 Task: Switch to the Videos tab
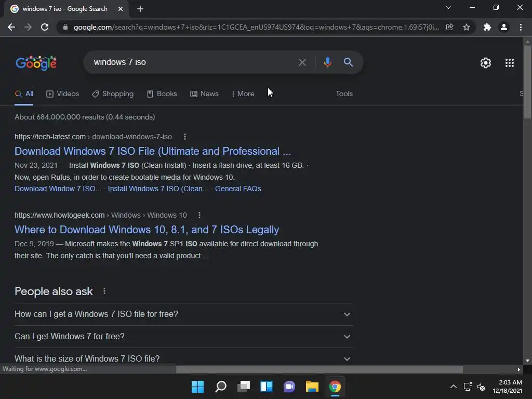click(x=62, y=94)
